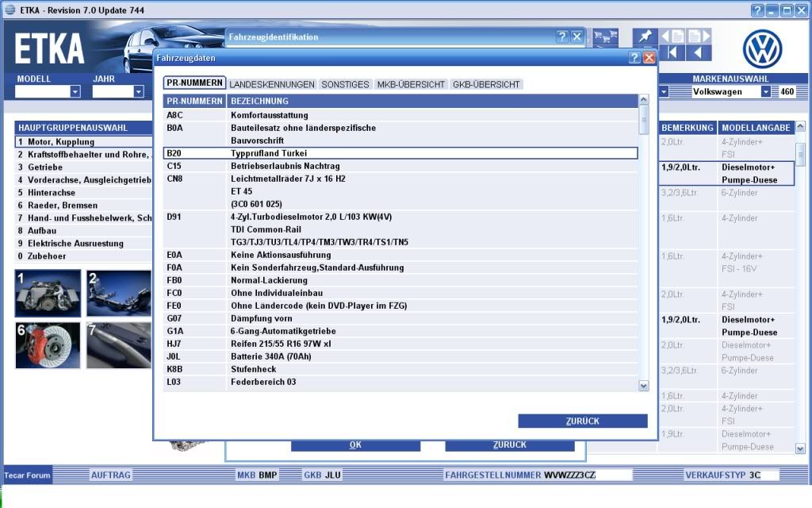Select PR row A8C Komfortausstattung
This screenshot has height=508, width=812.
tap(400, 115)
